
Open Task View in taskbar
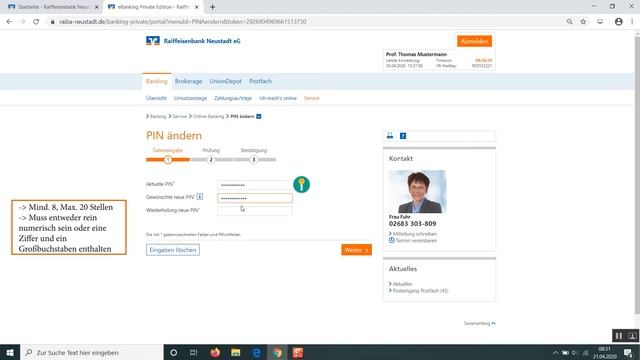[x=193, y=352]
